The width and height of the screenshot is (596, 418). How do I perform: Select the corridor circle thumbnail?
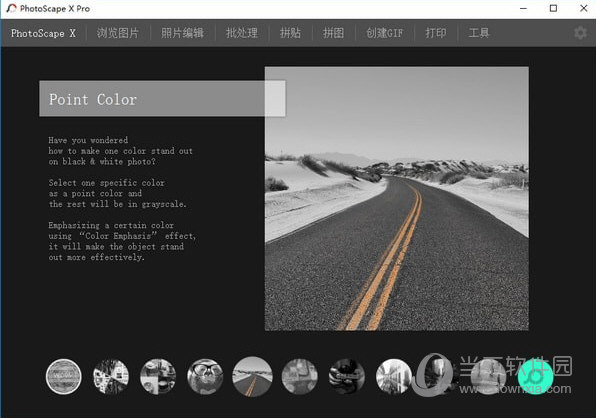point(394,376)
